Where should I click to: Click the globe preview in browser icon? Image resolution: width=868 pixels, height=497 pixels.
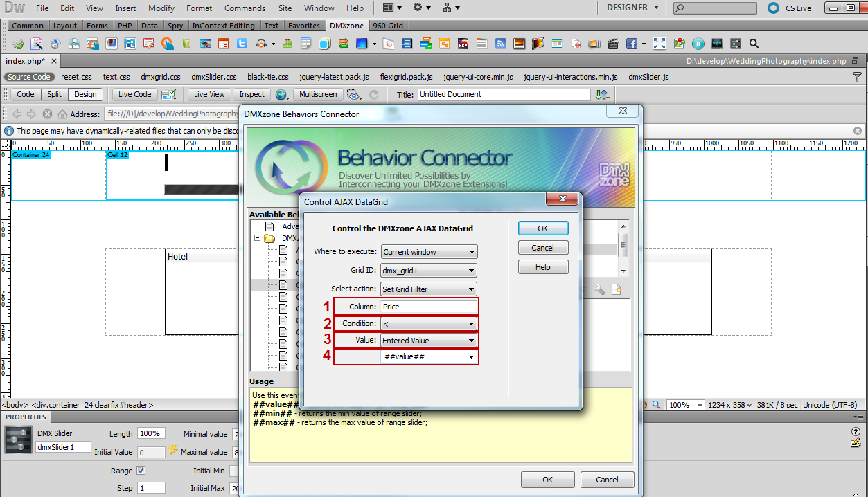tap(281, 94)
